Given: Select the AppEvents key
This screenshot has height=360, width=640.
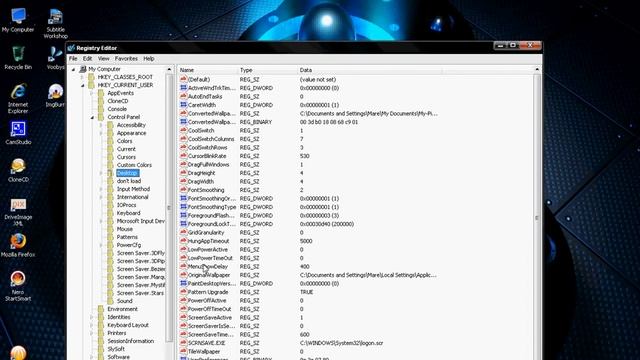Looking at the screenshot, I should pyautogui.click(x=120, y=93).
